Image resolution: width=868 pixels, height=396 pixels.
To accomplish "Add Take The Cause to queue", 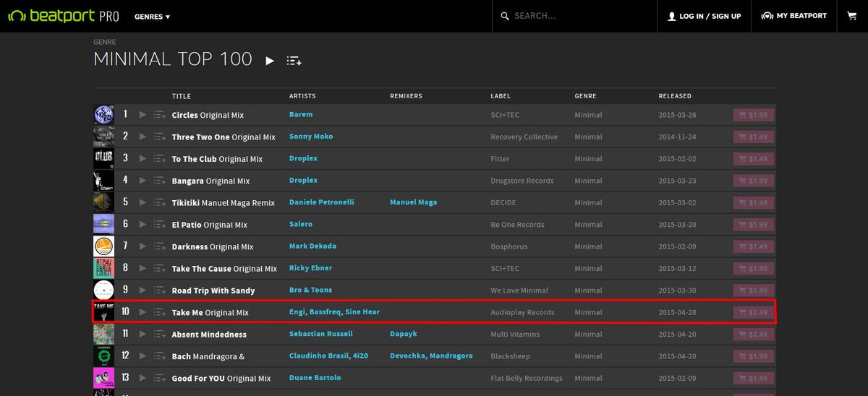I will click(x=160, y=268).
